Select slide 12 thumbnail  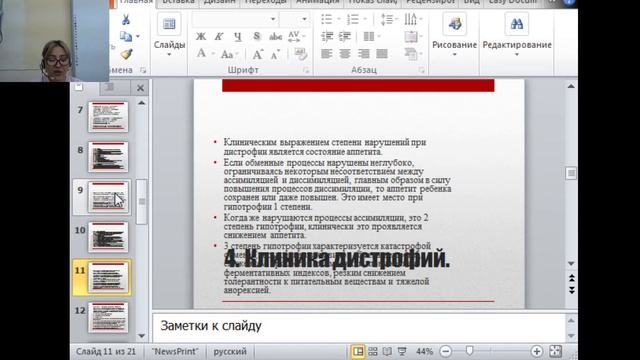pos(108,318)
